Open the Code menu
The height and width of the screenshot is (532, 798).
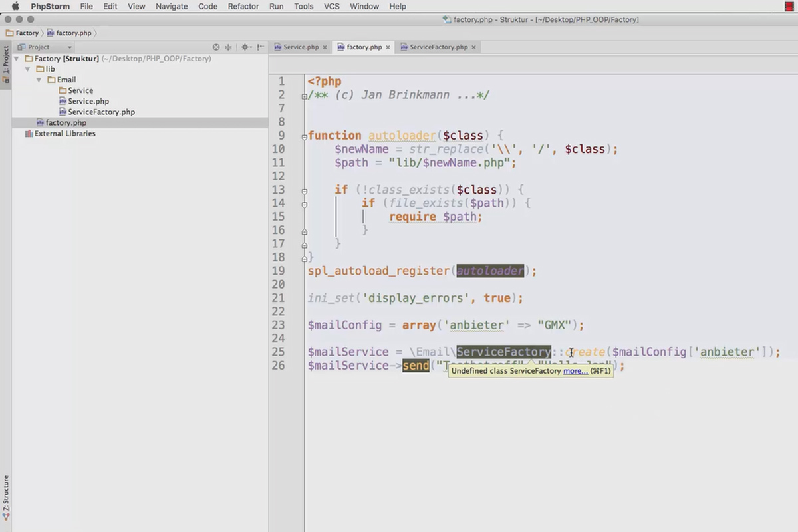tap(207, 6)
